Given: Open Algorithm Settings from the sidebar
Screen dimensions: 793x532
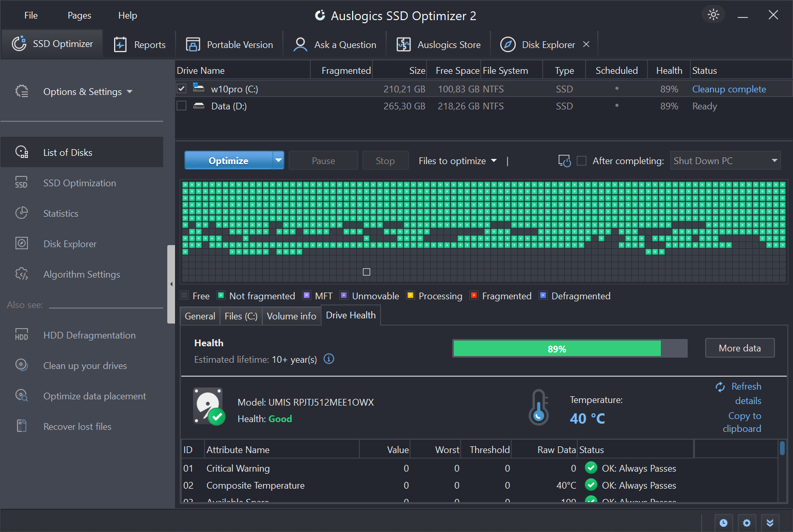Looking at the screenshot, I should pyautogui.click(x=22, y=274).
